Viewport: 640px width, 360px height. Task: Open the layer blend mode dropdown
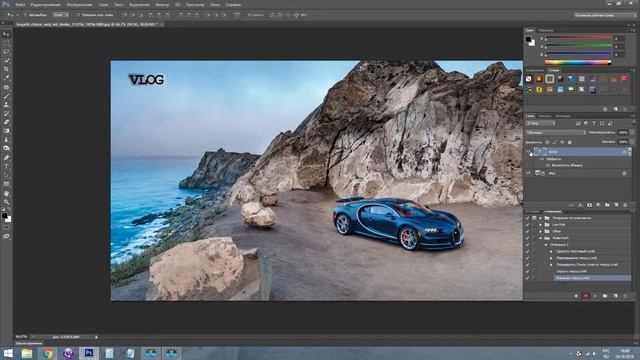556,133
